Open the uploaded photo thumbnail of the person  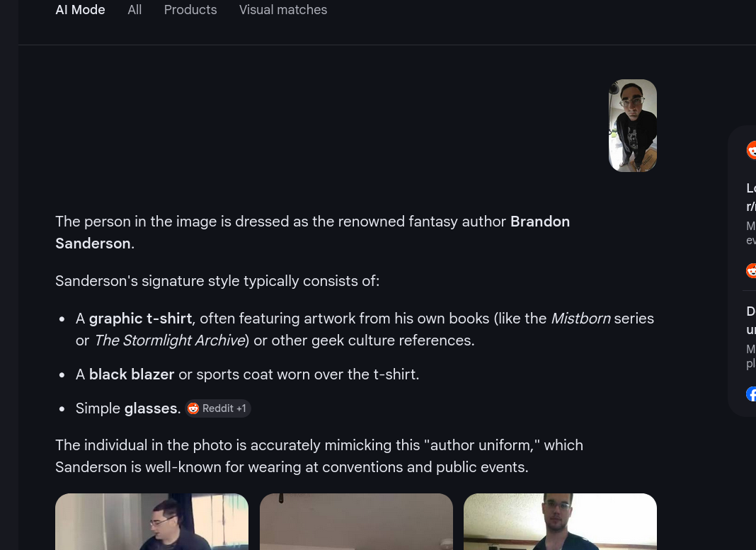coord(633,126)
